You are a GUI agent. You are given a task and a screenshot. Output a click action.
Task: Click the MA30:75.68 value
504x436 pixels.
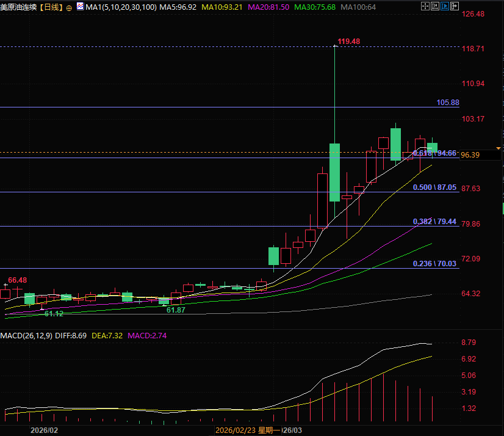pos(315,7)
